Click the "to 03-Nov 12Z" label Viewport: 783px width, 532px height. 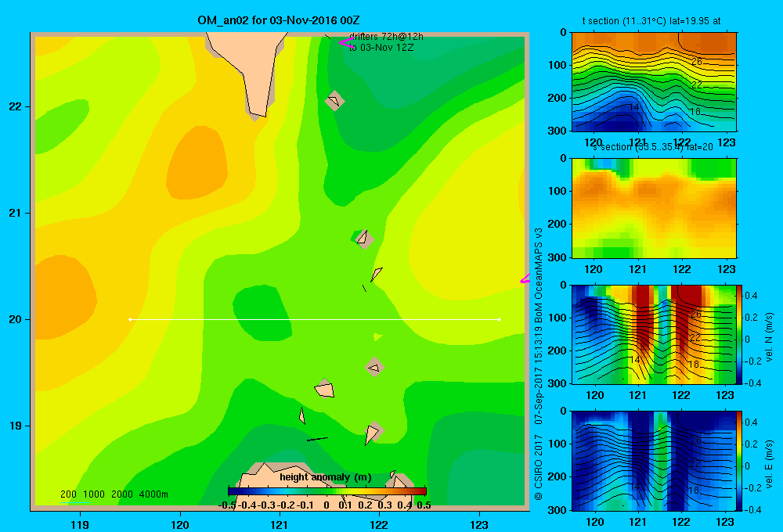381,48
